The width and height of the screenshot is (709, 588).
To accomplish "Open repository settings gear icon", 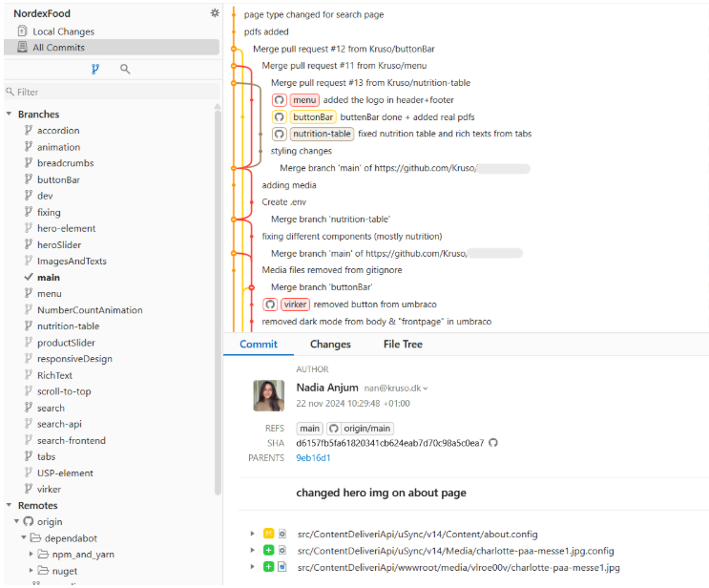I will pyautogui.click(x=215, y=13).
